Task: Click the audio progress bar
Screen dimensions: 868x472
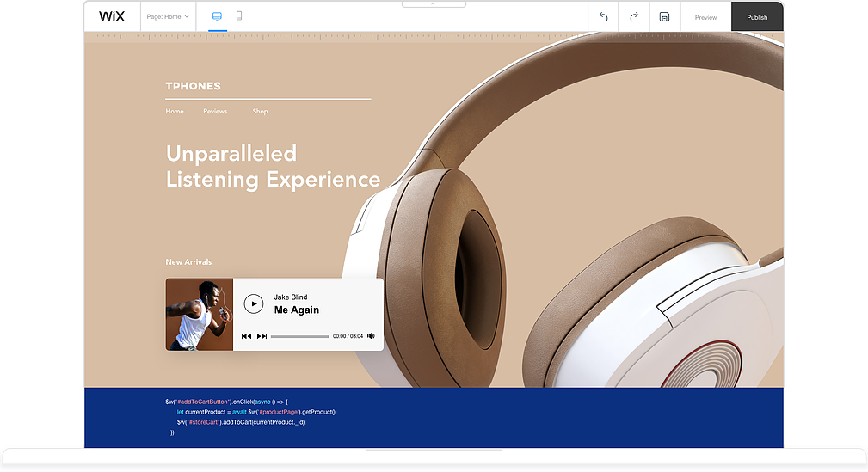Action: [x=299, y=336]
